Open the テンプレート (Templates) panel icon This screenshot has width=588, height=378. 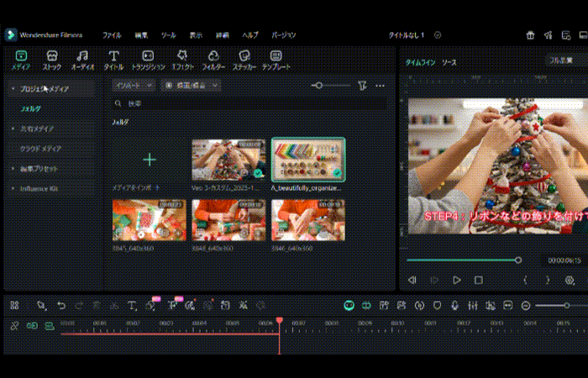click(x=276, y=55)
